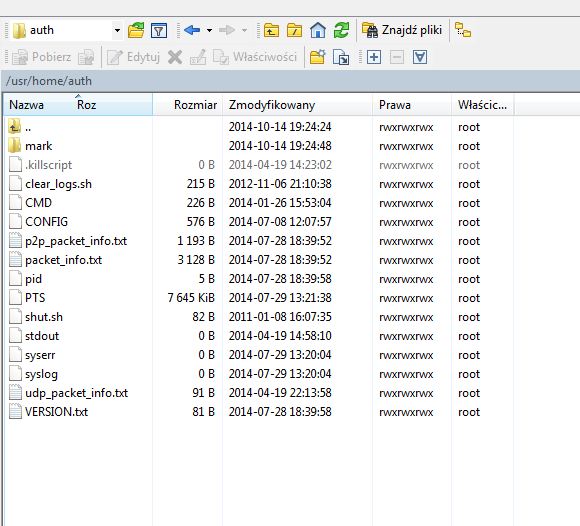Click the 2011-01-08 16:07:35 modified date
580x526 pixels.
pyautogui.click(x=280, y=317)
